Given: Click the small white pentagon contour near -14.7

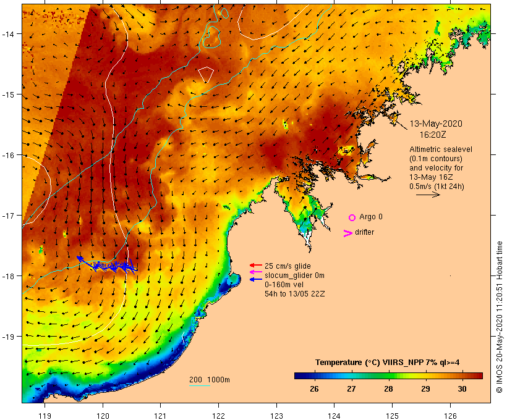Looking at the screenshot, I should [x=206, y=75].
